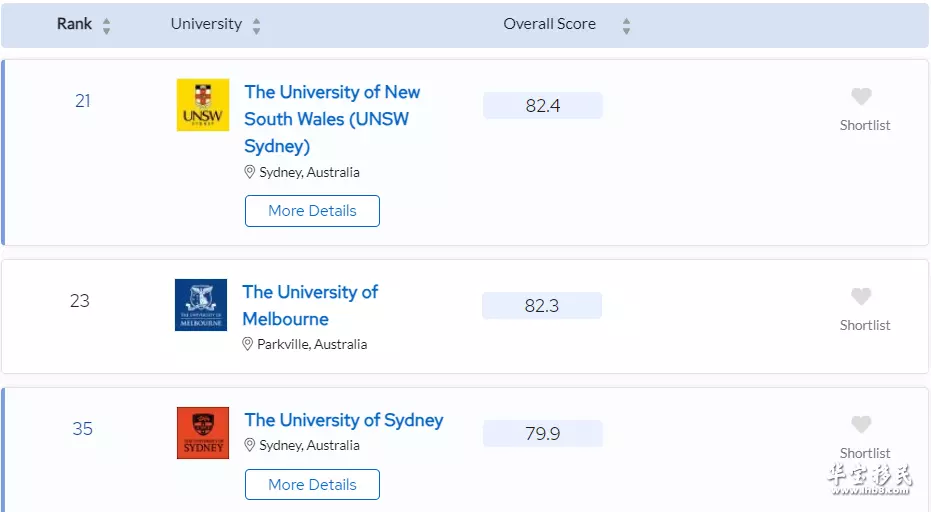Image resolution: width=931 pixels, height=512 pixels.
Task: Click location pin next to Parkville, Australia
Action: coord(248,344)
